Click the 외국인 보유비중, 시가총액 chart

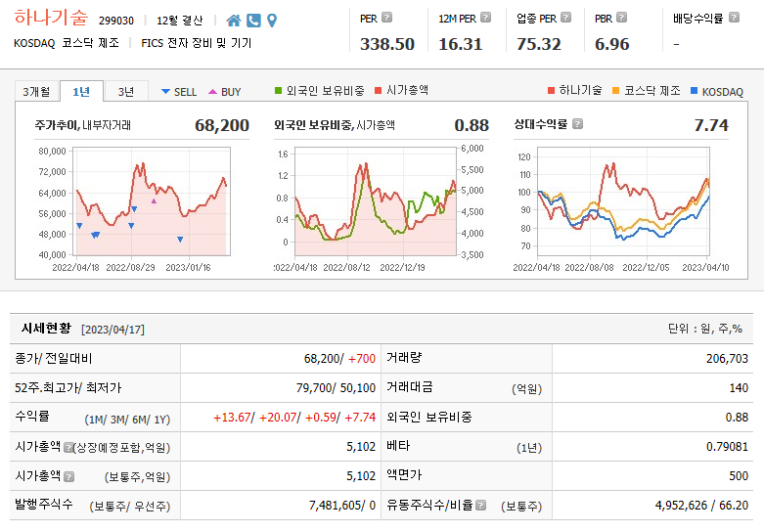click(376, 201)
